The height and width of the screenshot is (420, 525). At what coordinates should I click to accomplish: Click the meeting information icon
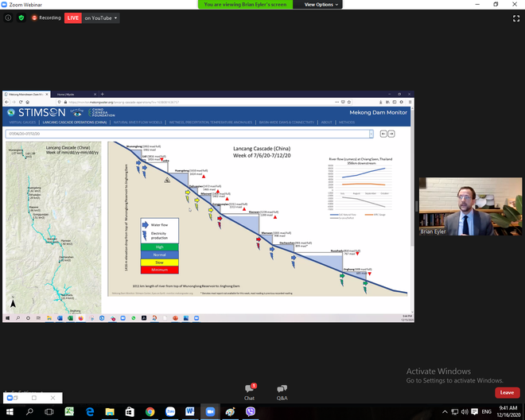[8, 17]
